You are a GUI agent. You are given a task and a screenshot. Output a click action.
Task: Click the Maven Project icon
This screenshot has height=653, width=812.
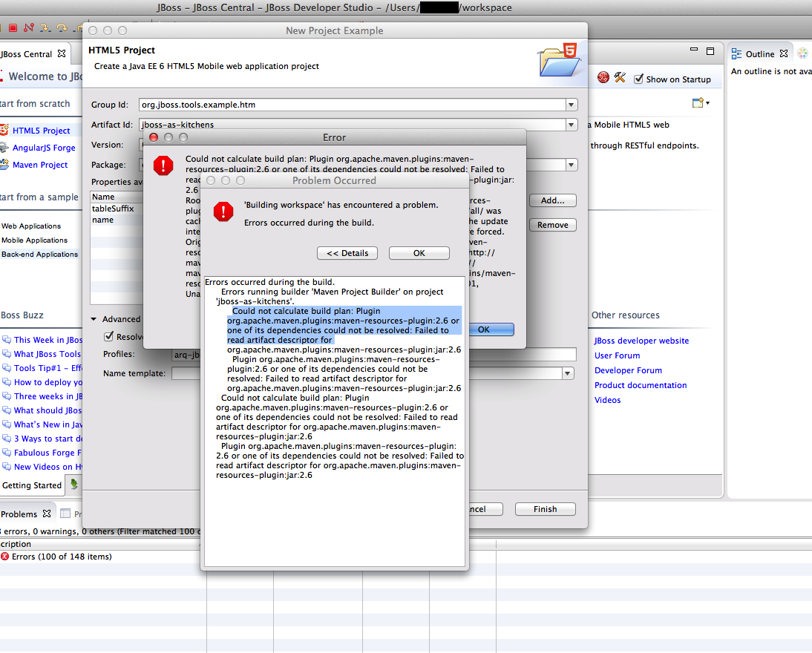(4, 164)
